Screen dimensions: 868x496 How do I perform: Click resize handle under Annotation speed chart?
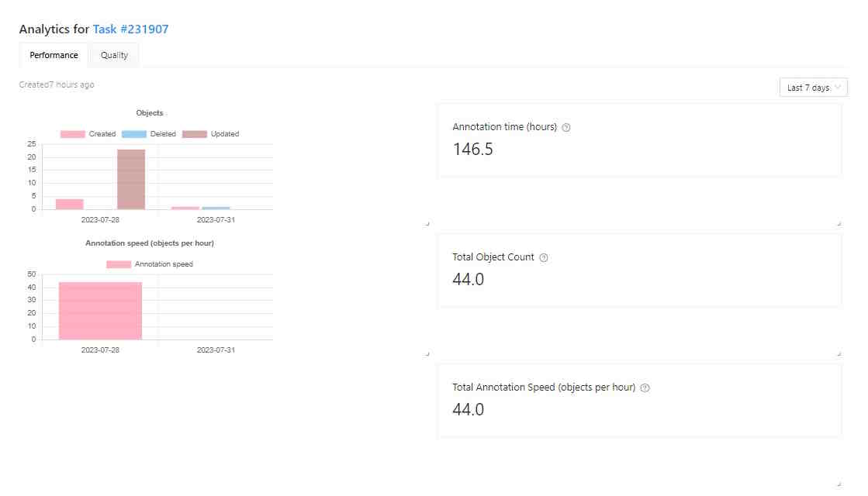[x=427, y=354]
